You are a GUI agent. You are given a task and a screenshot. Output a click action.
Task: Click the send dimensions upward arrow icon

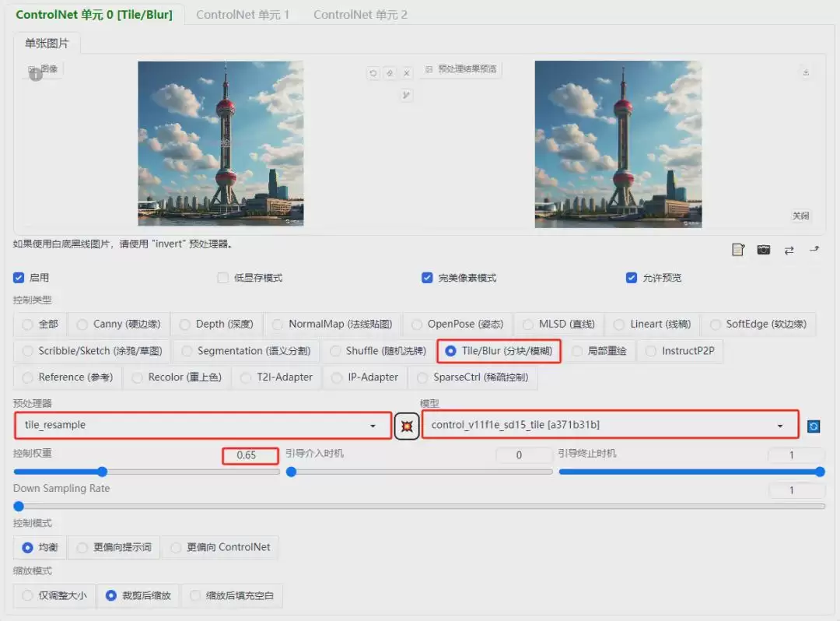[814, 249]
